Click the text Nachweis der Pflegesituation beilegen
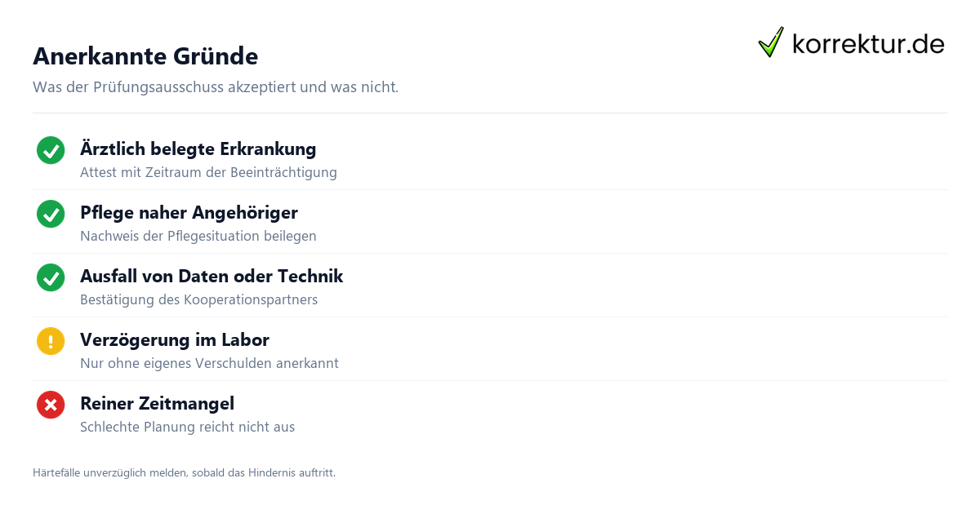This screenshot has height=514, width=980. (198, 236)
